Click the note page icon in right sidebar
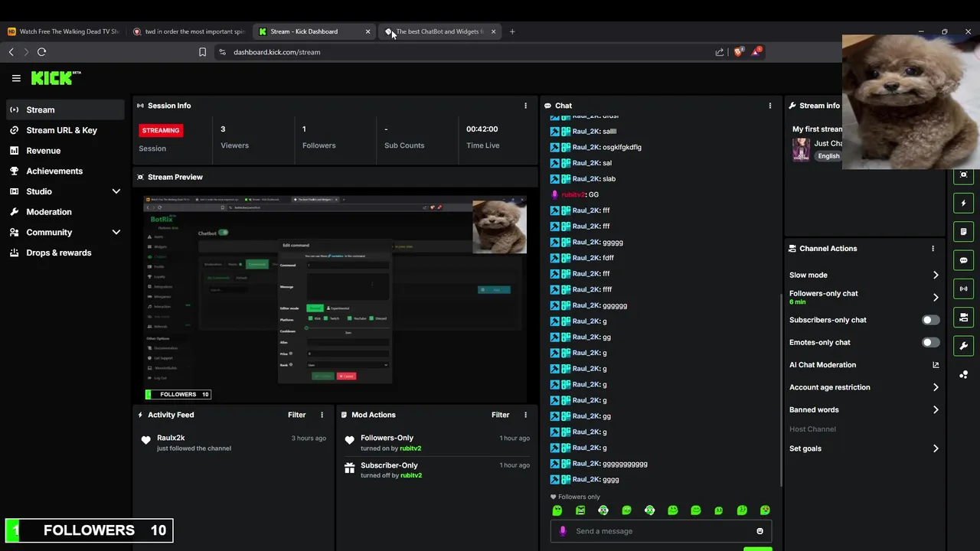This screenshot has width=980, height=551. point(964,232)
